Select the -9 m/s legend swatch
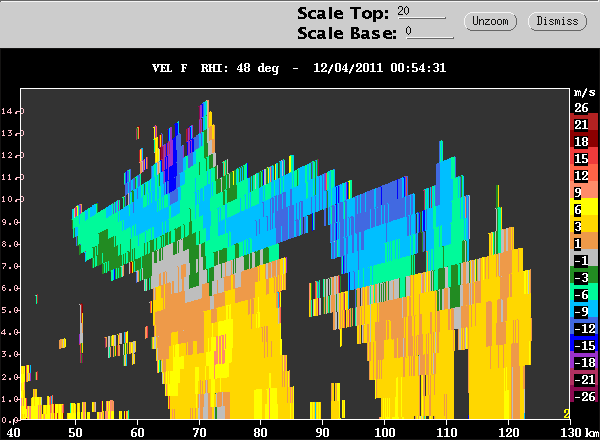The height and width of the screenshot is (440, 600). [x=580, y=311]
